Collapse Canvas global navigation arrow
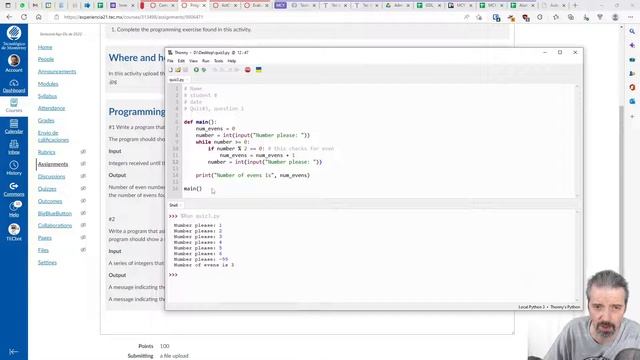 tap(13, 351)
